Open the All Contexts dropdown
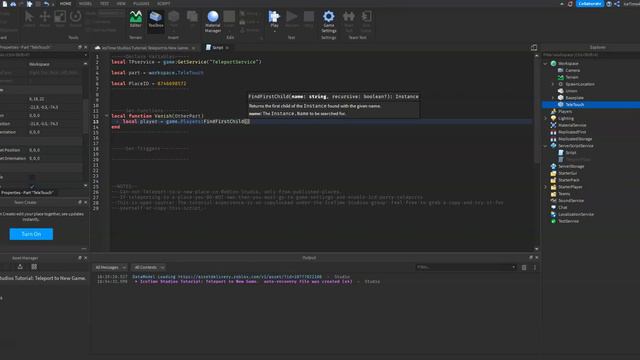 coord(149,267)
